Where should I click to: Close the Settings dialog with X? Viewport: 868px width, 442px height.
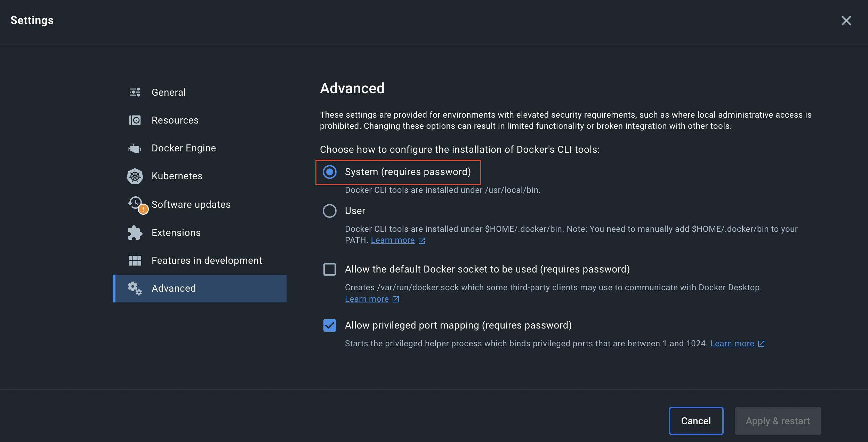(x=846, y=21)
